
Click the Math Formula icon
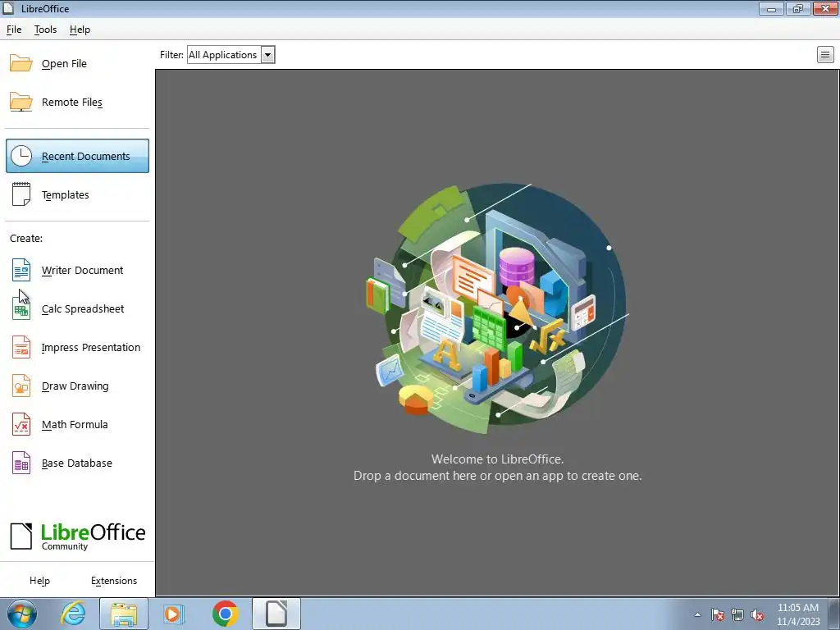[21, 424]
